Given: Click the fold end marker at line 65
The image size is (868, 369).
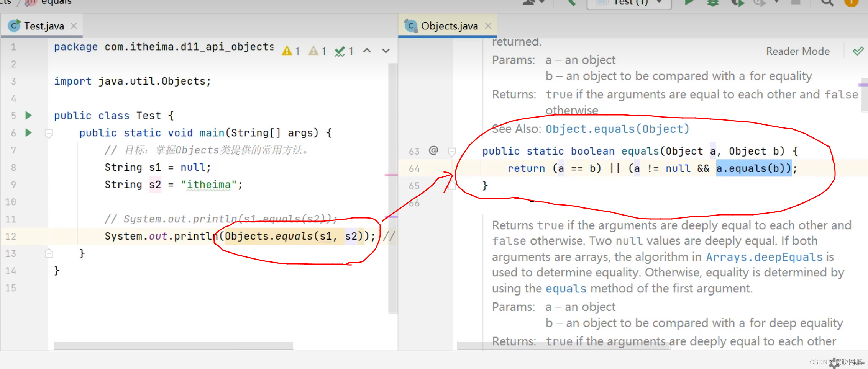Looking at the screenshot, I should tap(452, 186).
